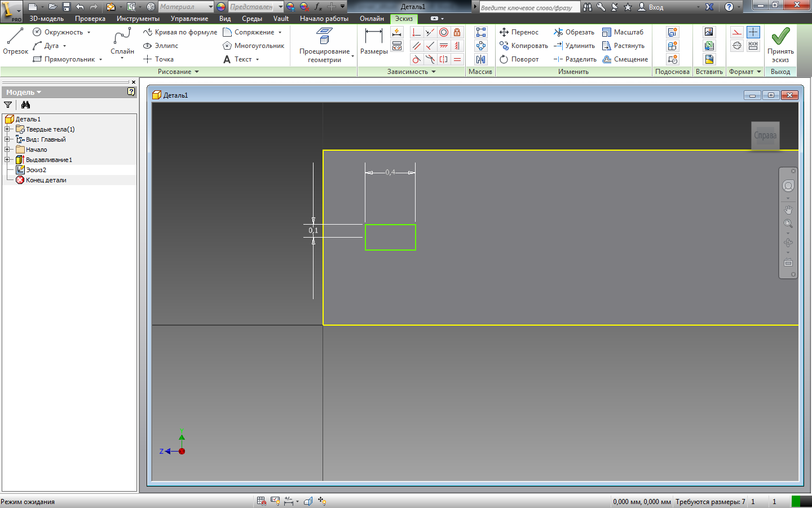Click the keyword search input field
The width and height of the screenshot is (812, 508).
click(529, 7)
